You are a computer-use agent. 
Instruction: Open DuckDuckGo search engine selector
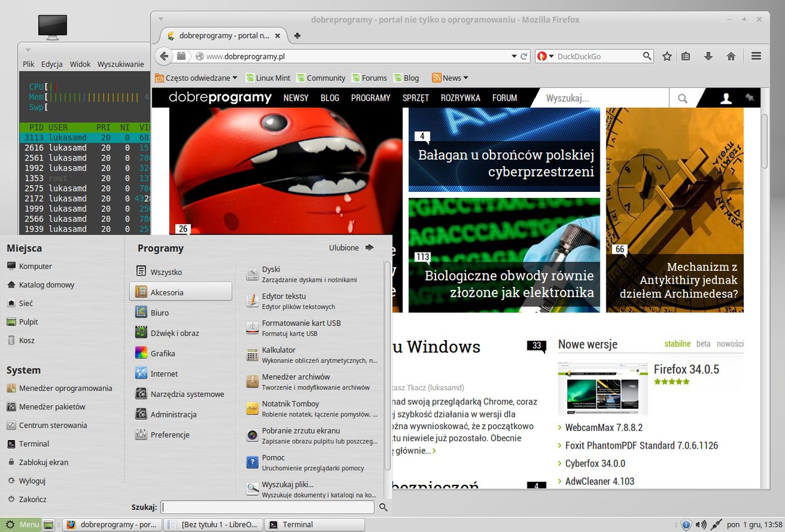[x=544, y=56]
